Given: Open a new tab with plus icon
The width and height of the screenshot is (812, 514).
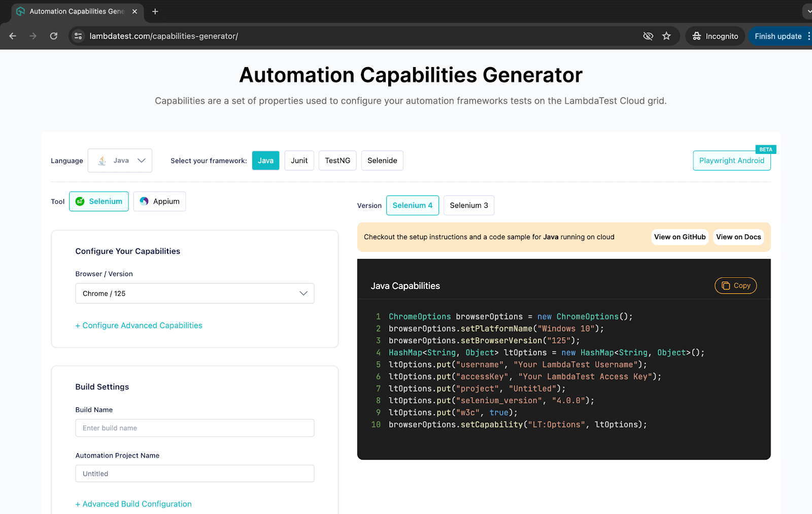Looking at the screenshot, I should click(155, 11).
